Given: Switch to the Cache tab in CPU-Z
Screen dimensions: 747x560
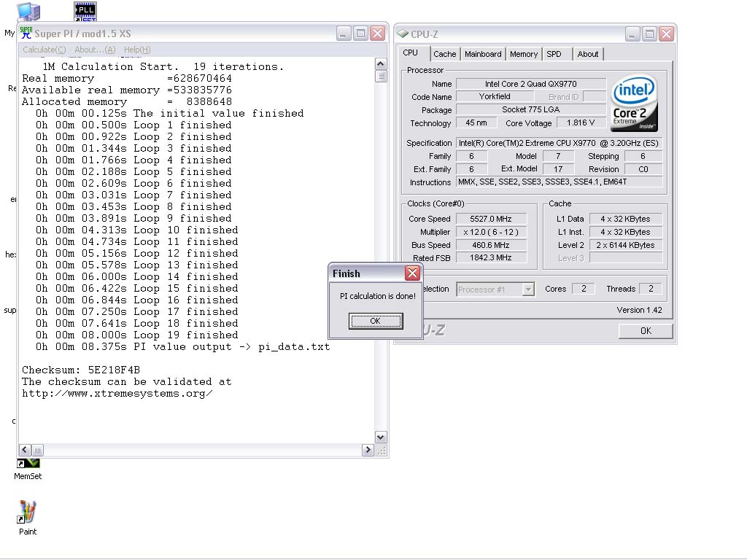Looking at the screenshot, I should (444, 54).
